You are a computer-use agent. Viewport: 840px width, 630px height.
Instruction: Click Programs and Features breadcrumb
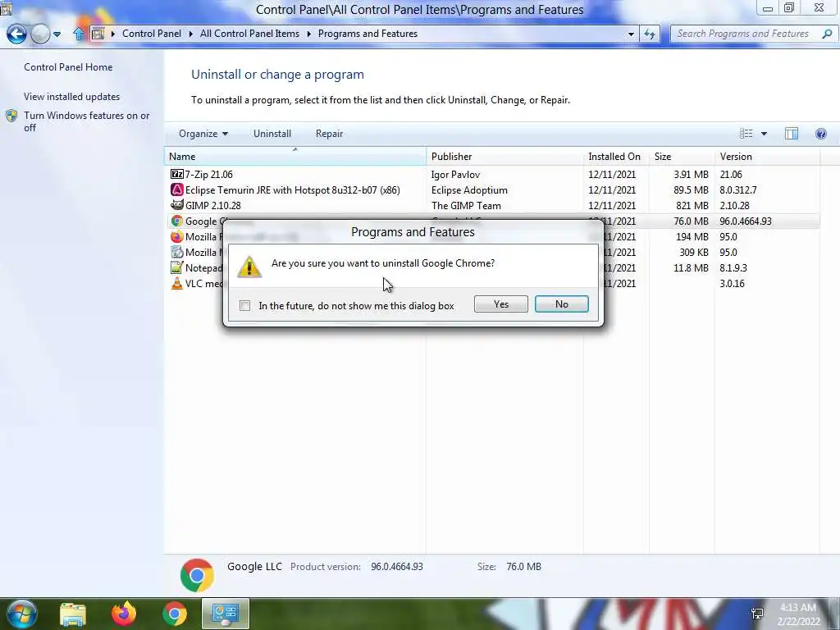pos(367,34)
